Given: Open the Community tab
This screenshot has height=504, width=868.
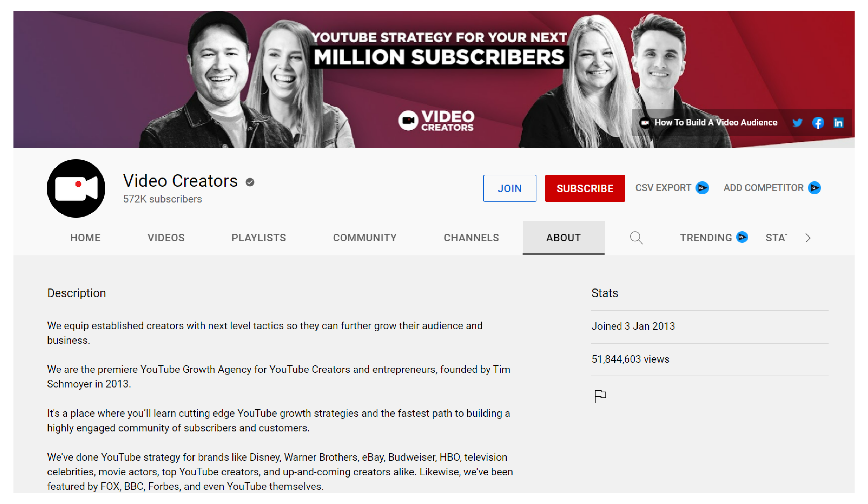Looking at the screenshot, I should [365, 238].
